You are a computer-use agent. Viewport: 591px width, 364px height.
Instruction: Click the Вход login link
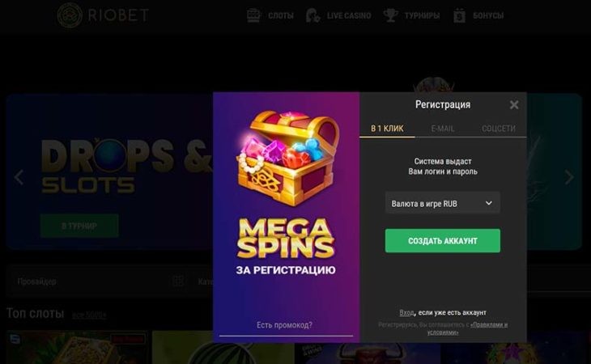click(406, 313)
